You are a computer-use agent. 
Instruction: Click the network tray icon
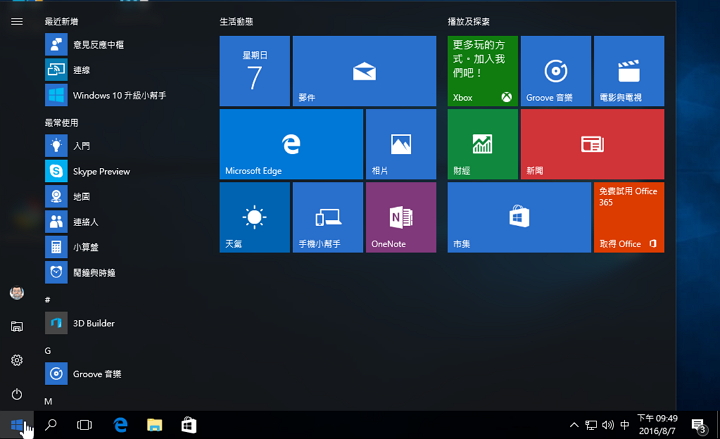(x=591, y=425)
